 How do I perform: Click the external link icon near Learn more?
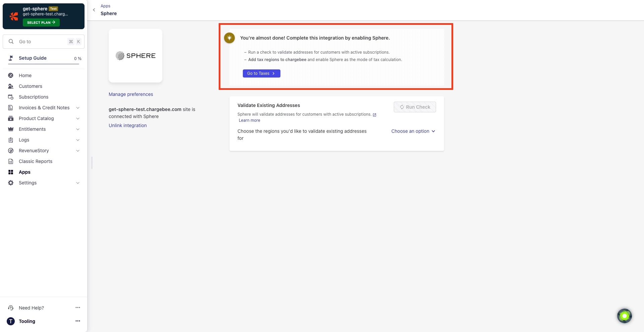point(375,115)
